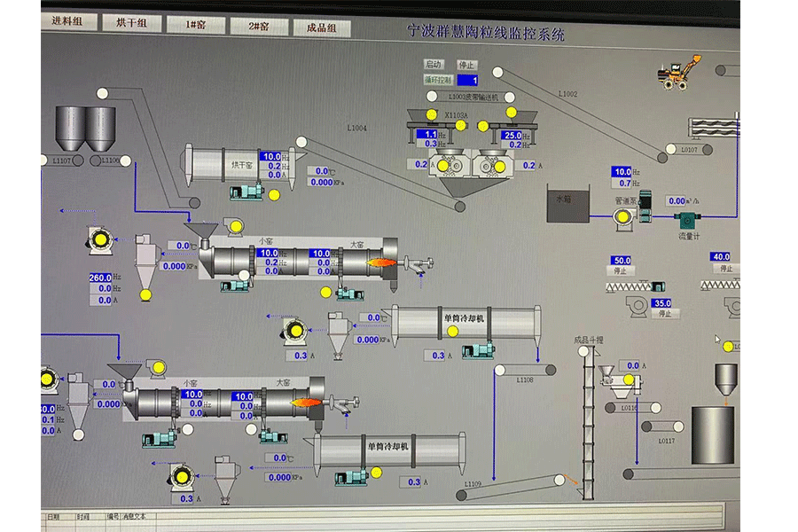The image size is (798, 532).
Task: Click the burner flame in upper 大窑
Action: tap(381, 262)
